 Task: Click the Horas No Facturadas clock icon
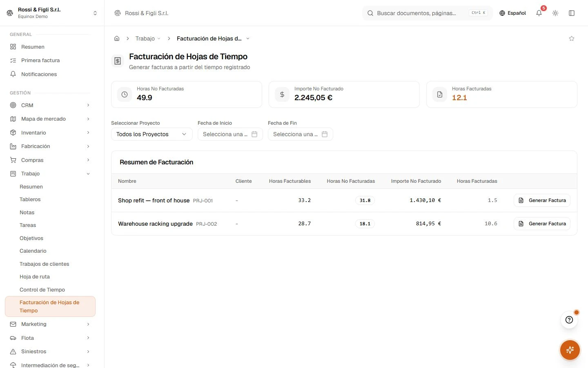[125, 94]
